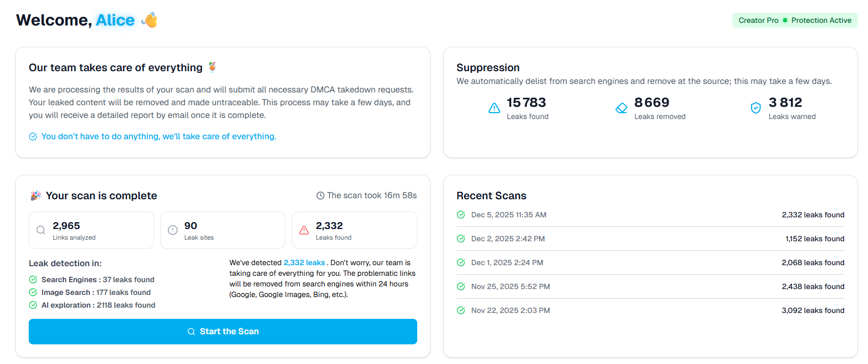
Task: Click the tropical drink emoji in the team heading
Action: [212, 67]
